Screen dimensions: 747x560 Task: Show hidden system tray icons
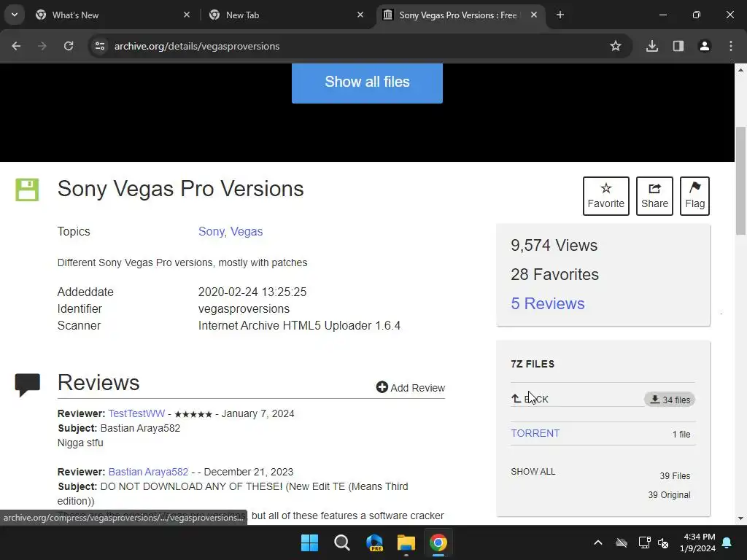point(598,542)
